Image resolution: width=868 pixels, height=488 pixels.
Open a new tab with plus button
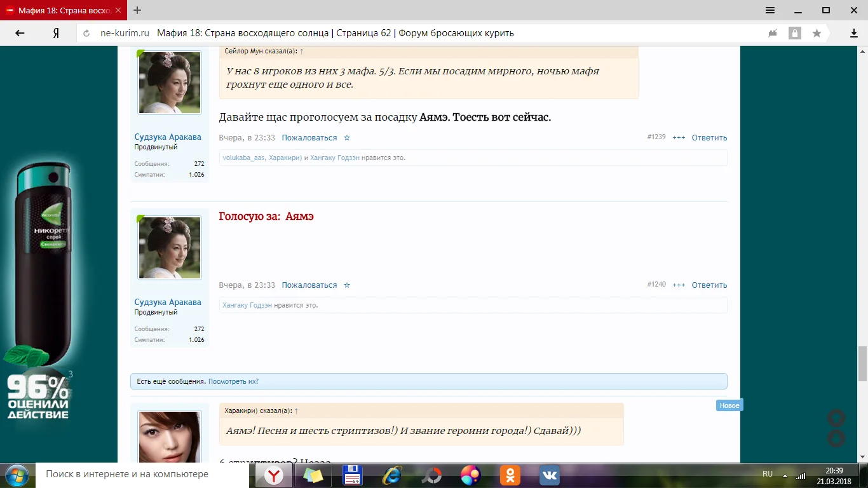(137, 10)
